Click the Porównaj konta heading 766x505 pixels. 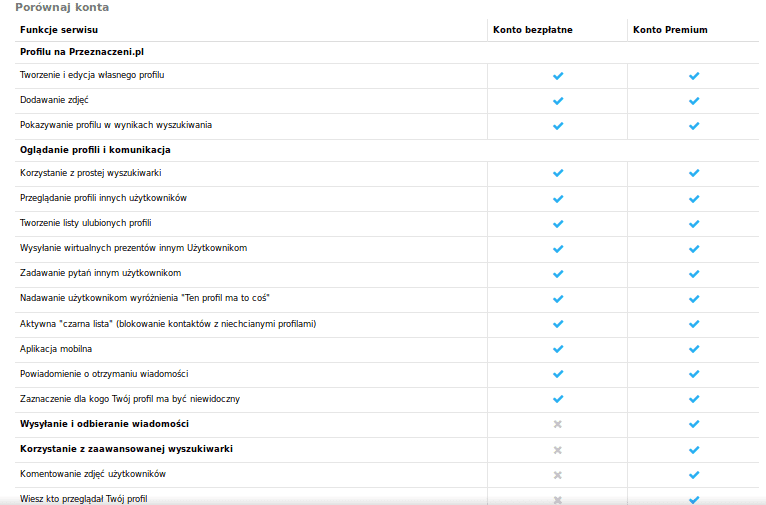click(62, 7)
